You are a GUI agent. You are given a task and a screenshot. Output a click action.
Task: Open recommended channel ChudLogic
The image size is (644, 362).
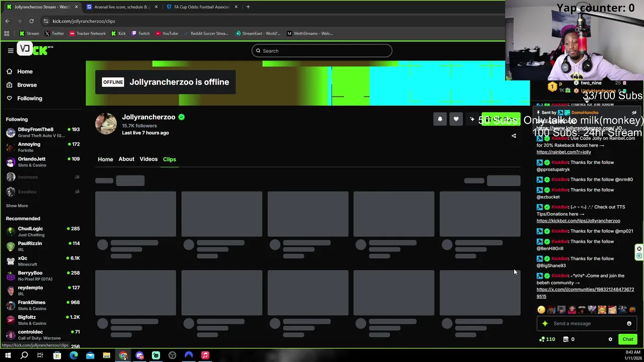click(x=43, y=231)
